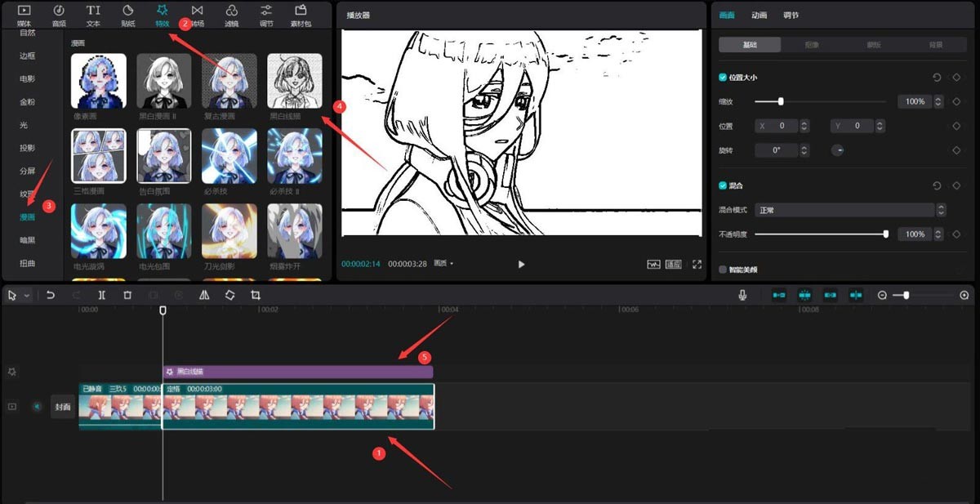The width and height of the screenshot is (980, 504).
Task: Click the position X stepper arrows
Action: 804,126
